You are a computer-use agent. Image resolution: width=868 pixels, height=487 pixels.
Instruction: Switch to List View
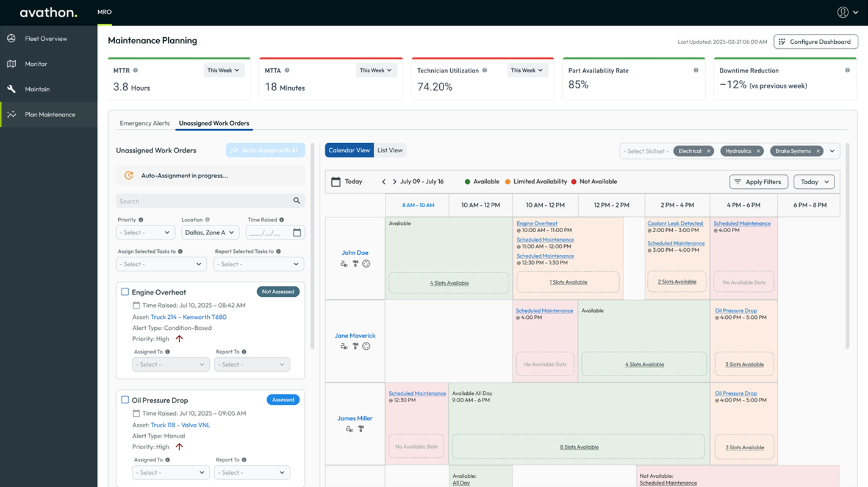tap(390, 151)
